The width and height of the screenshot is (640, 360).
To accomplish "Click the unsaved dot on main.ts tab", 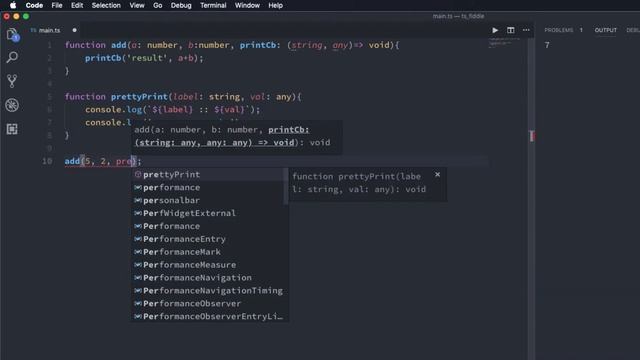I will 74,30.
